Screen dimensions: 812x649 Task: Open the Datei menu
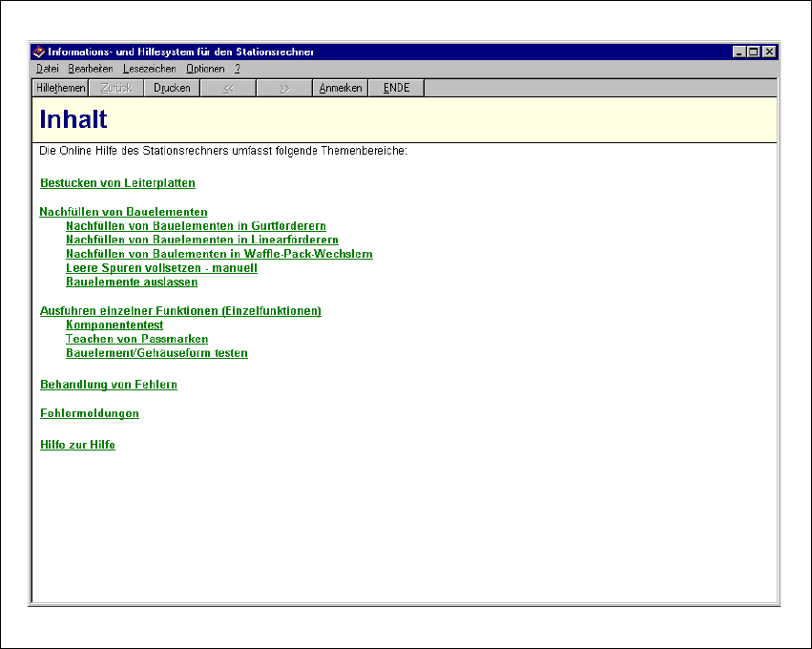pos(47,69)
